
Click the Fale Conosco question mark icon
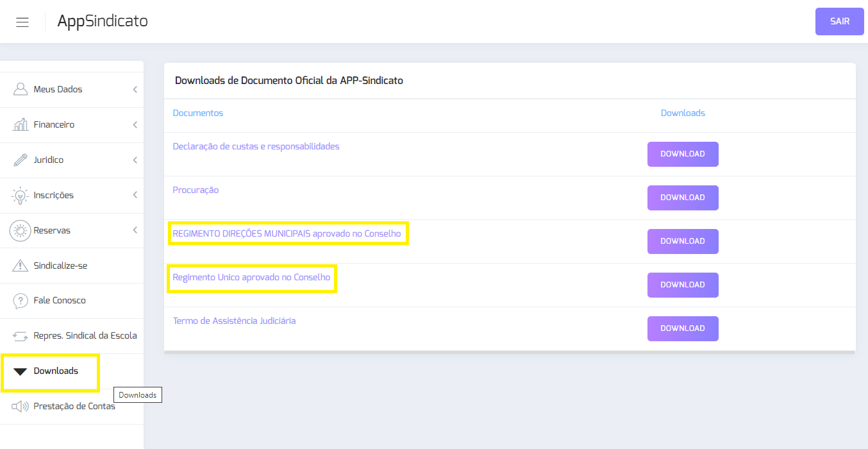tap(21, 300)
